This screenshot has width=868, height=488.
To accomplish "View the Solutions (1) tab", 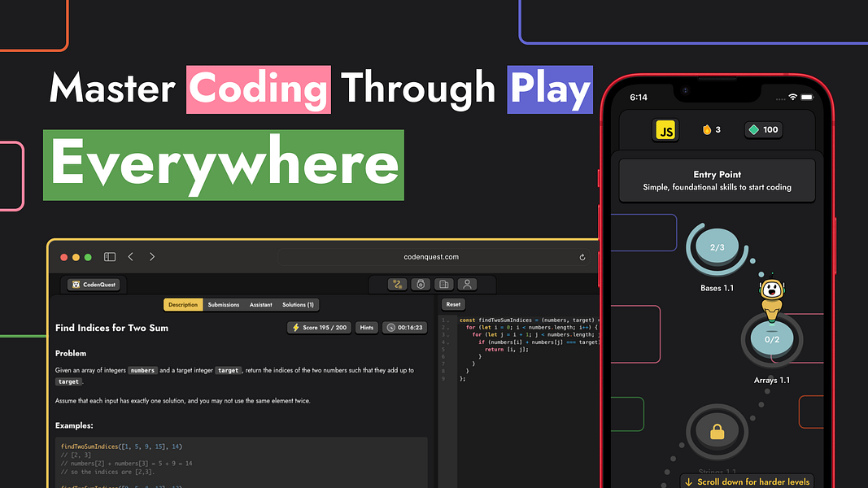I will click(x=297, y=303).
